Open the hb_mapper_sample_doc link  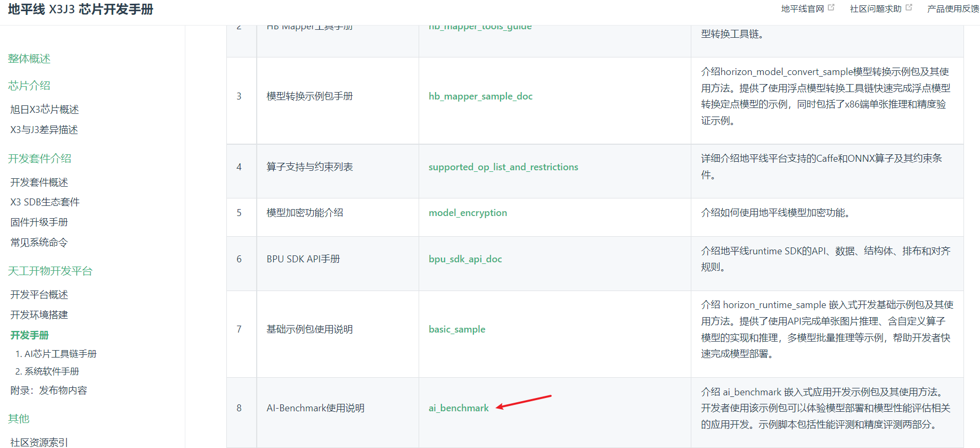pyautogui.click(x=480, y=96)
